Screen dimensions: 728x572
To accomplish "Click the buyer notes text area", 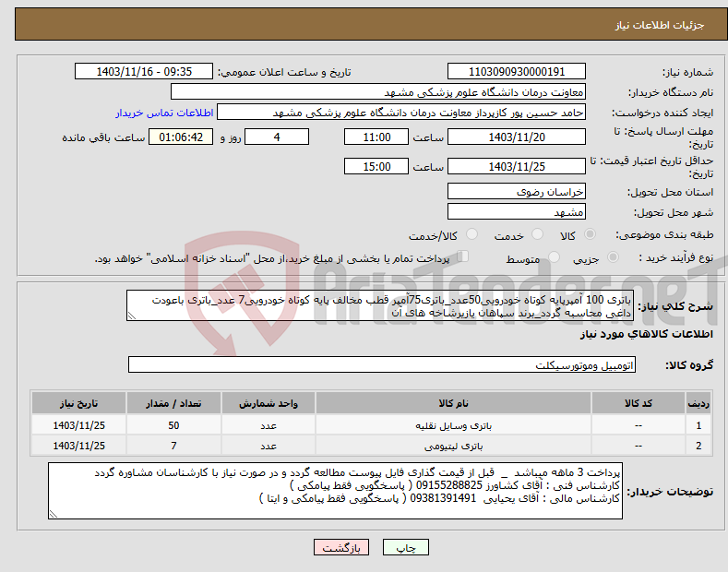I will [x=335, y=491].
